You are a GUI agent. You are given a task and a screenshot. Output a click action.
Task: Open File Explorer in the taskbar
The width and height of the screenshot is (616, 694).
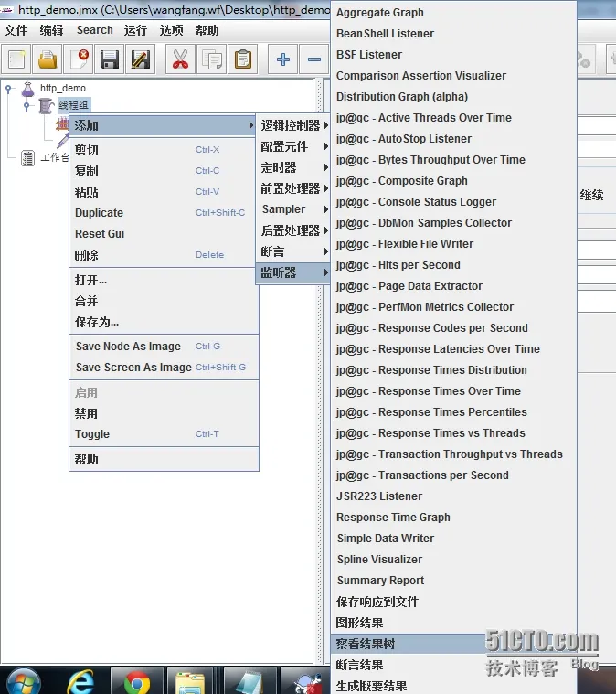coord(191,683)
